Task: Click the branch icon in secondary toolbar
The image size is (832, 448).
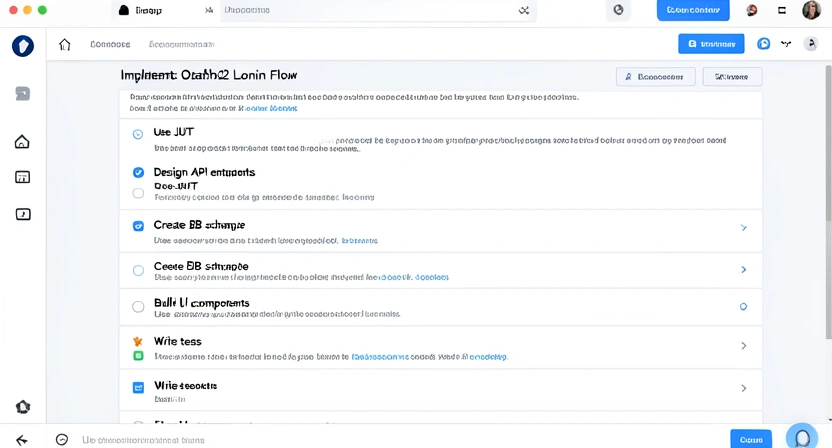Action: coord(786,44)
